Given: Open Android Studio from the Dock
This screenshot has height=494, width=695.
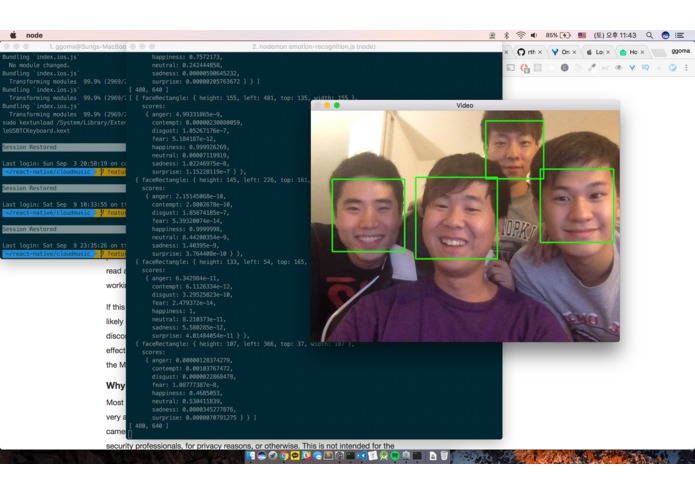Looking at the screenshot, I should [x=384, y=455].
